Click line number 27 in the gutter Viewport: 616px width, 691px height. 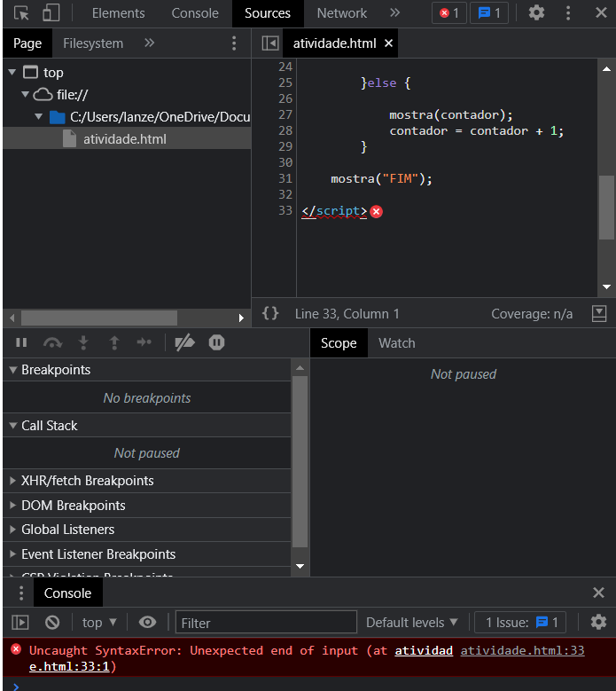[x=285, y=114]
